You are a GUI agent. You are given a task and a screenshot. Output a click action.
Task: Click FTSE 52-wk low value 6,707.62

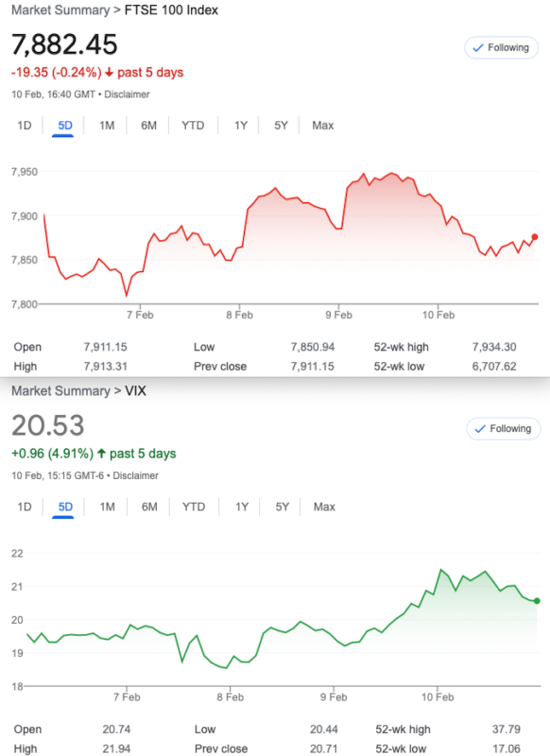494,367
